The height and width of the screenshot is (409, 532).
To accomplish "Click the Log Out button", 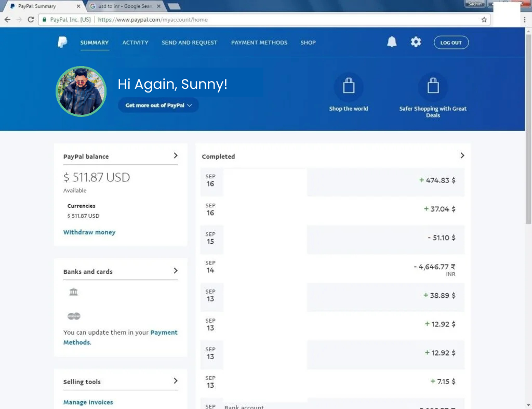I will click(x=451, y=43).
